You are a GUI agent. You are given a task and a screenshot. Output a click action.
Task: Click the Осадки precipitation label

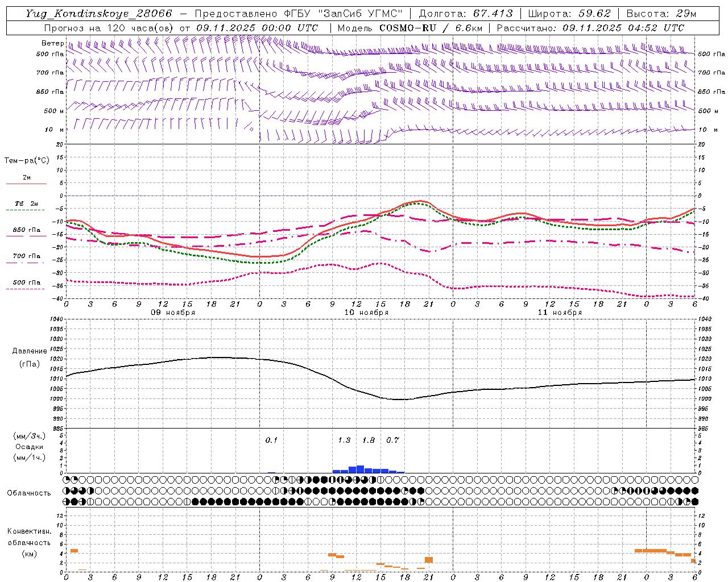pos(29,447)
